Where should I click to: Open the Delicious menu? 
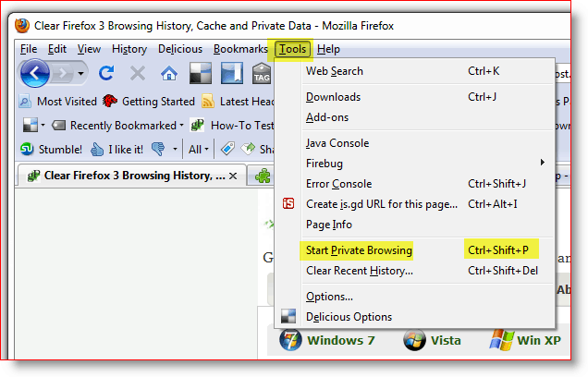(180, 49)
